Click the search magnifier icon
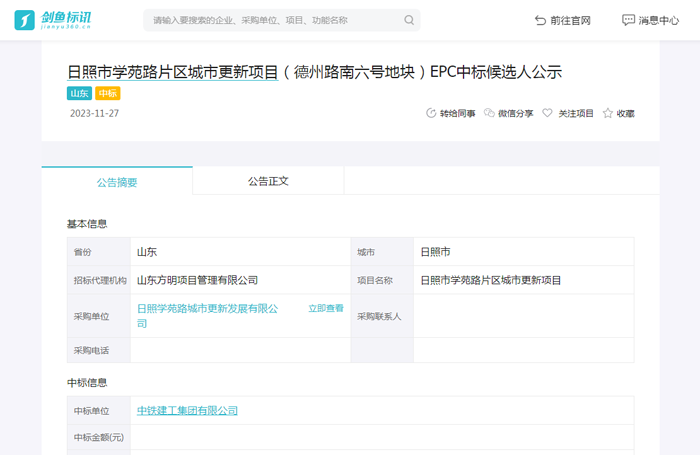The image size is (700, 455). point(409,20)
